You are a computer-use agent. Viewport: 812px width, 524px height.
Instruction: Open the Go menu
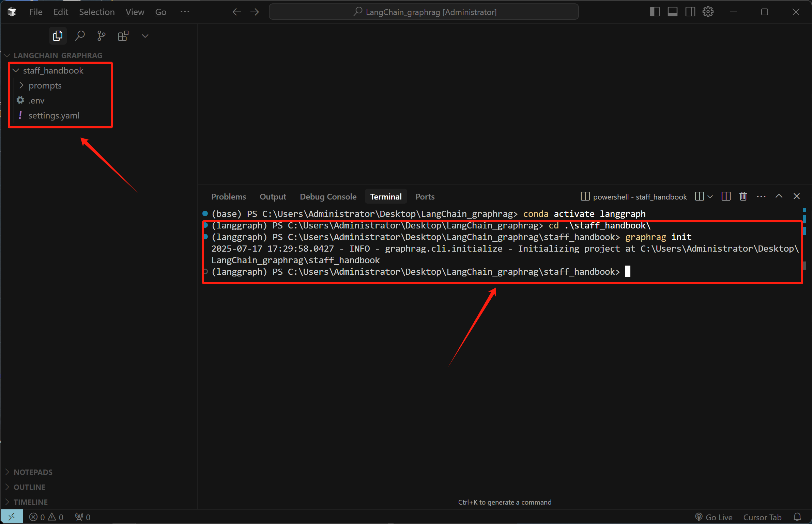160,12
